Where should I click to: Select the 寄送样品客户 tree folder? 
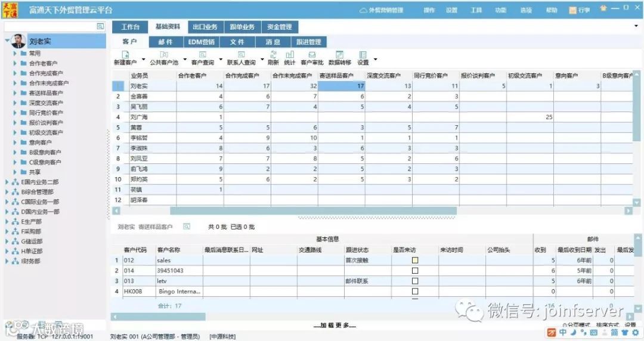point(45,93)
